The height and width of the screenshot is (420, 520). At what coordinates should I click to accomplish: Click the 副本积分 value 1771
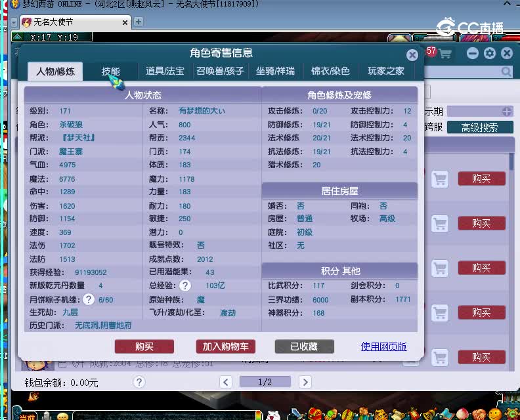pos(403,299)
